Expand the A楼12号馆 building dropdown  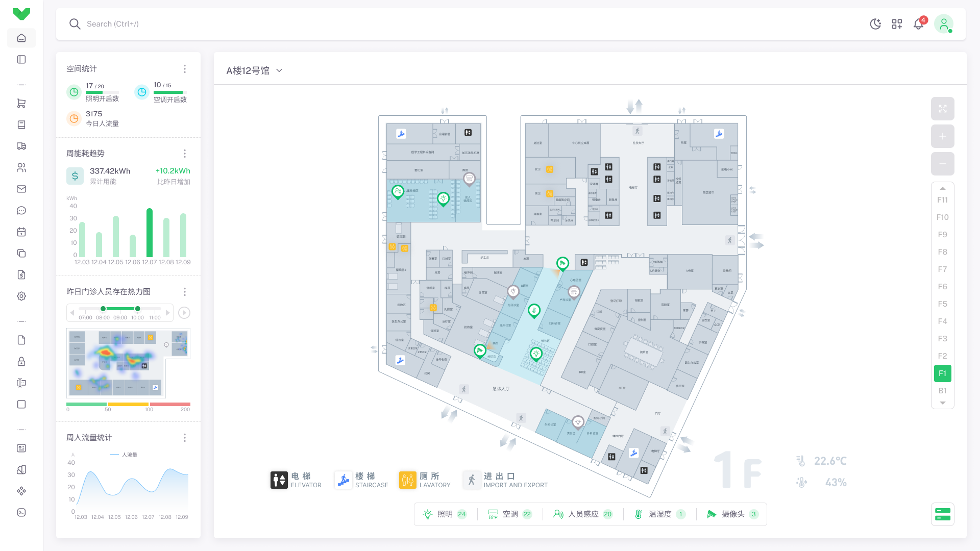click(254, 70)
